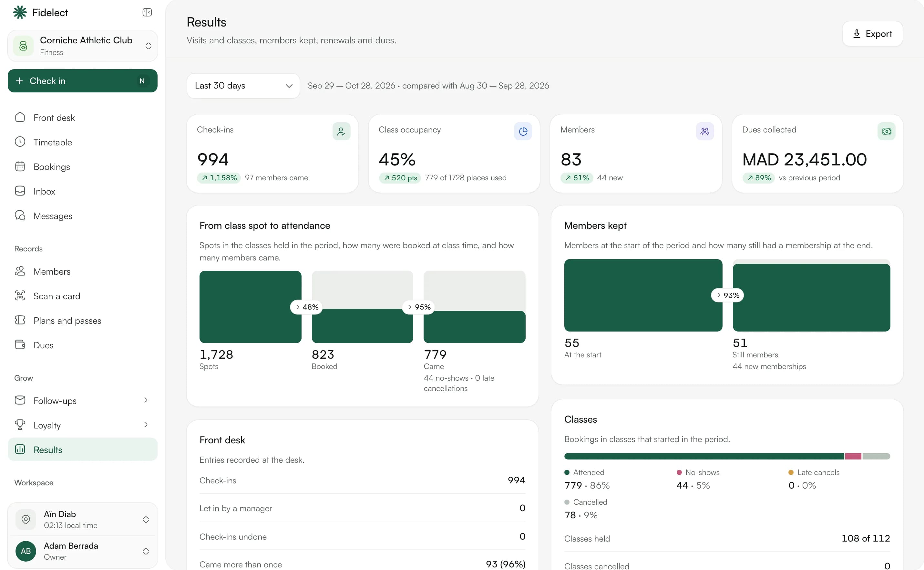Click the 48% spots-to-booked conversion badge
This screenshot has width=924, height=570.
307,307
